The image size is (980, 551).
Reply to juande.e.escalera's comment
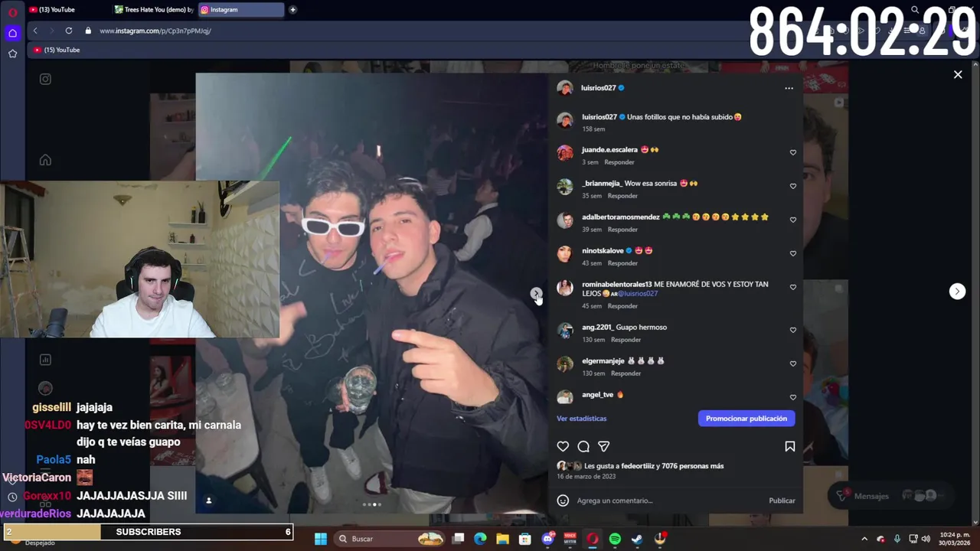coord(619,162)
